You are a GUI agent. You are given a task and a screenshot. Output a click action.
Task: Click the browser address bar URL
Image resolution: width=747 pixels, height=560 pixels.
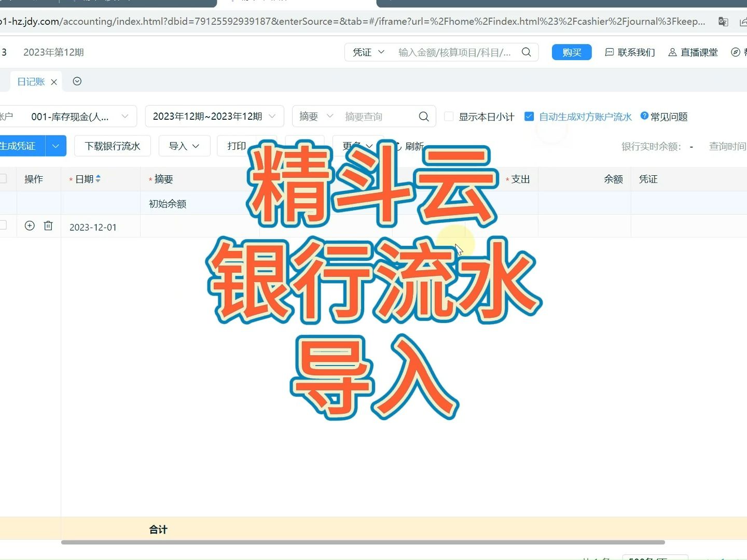(353, 21)
